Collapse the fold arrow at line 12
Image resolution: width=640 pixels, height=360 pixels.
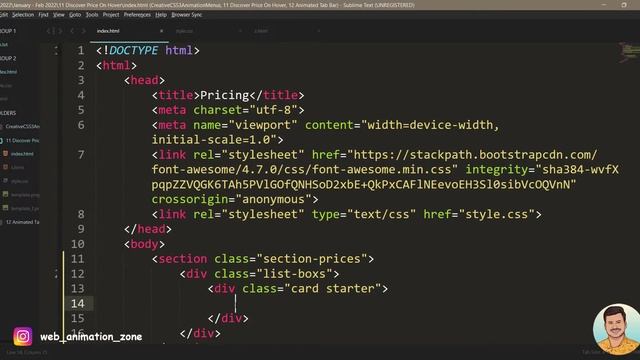pyautogui.click(x=56, y=274)
